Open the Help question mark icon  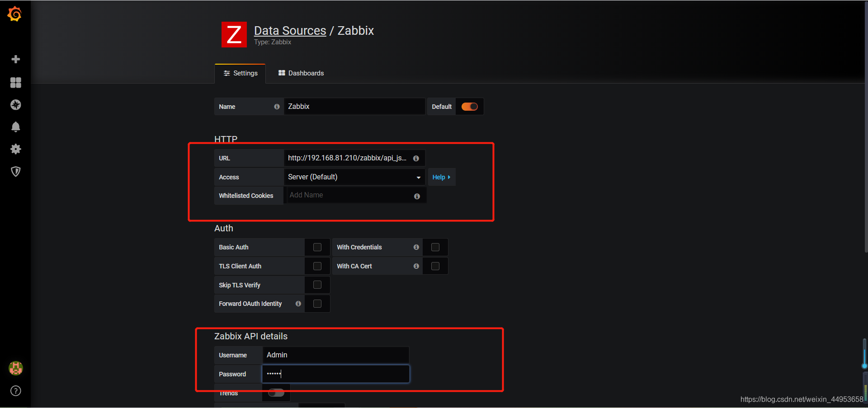(x=16, y=391)
